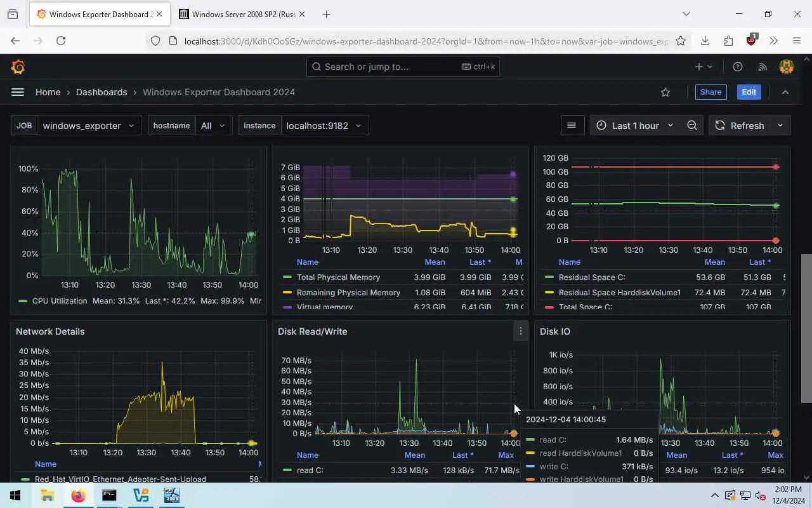812x508 pixels.
Task: Show hidden system tray icons
Action: (x=715, y=495)
